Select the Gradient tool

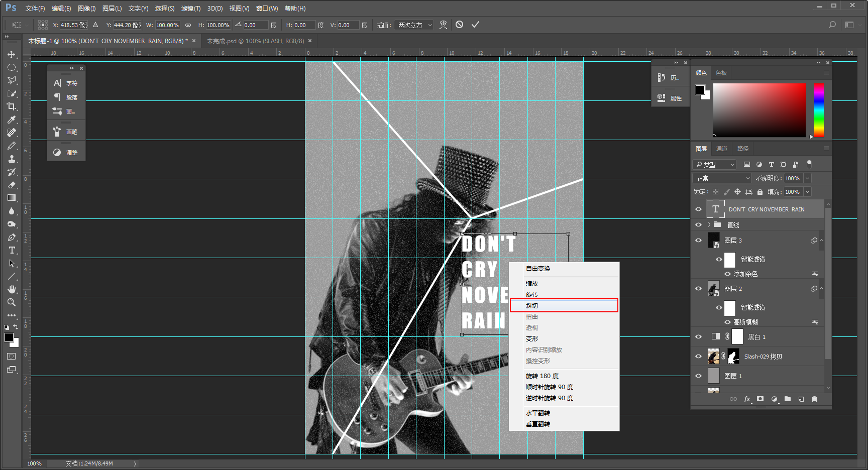coord(12,198)
